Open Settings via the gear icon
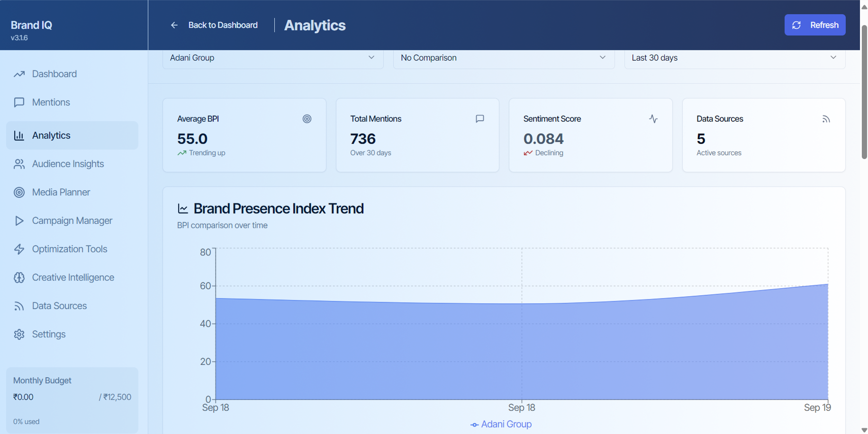The height and width of the screenshot is (434, 868). (19, 334)
